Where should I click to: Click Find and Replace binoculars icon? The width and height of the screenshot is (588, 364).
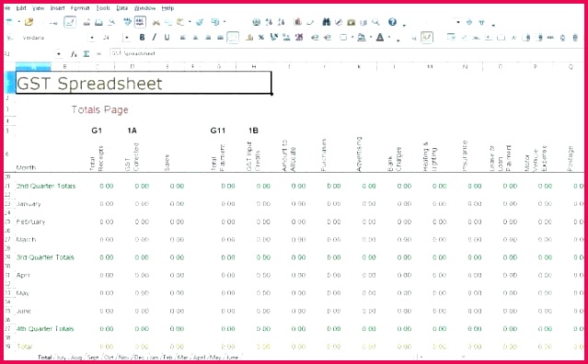point(327,22)
